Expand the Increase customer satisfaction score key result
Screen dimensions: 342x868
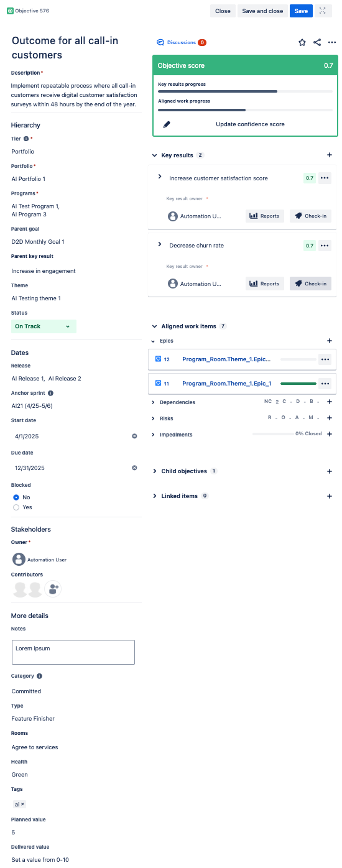click(160, 177)
